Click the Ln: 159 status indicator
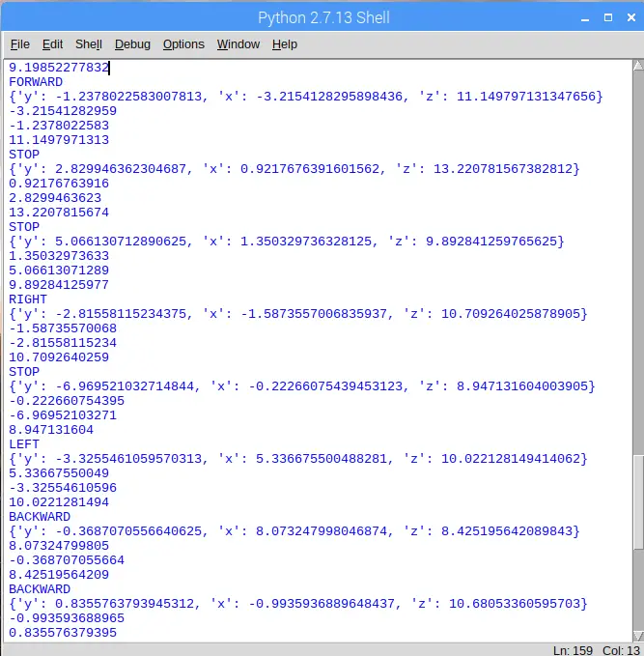 tap(573, 650)
